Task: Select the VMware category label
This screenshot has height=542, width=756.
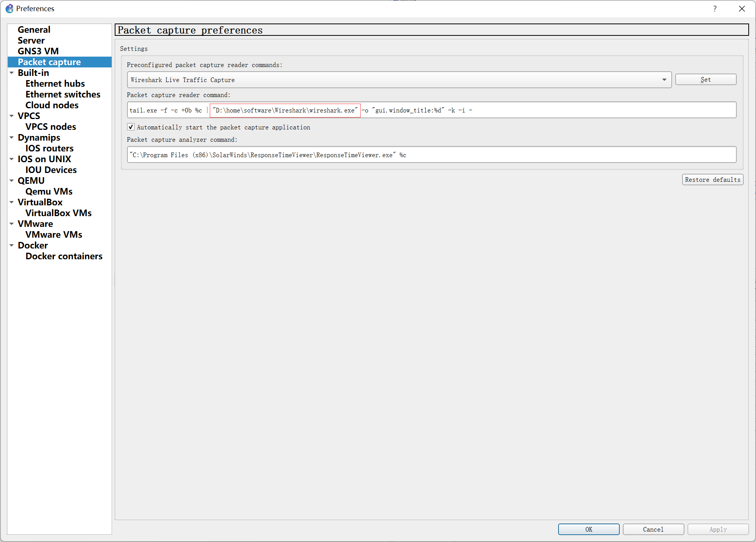Action: click(x=35, y=224)
